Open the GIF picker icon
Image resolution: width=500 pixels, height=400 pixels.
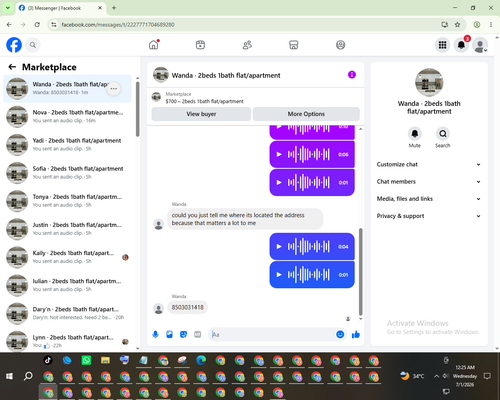click(x=198, y=334)
